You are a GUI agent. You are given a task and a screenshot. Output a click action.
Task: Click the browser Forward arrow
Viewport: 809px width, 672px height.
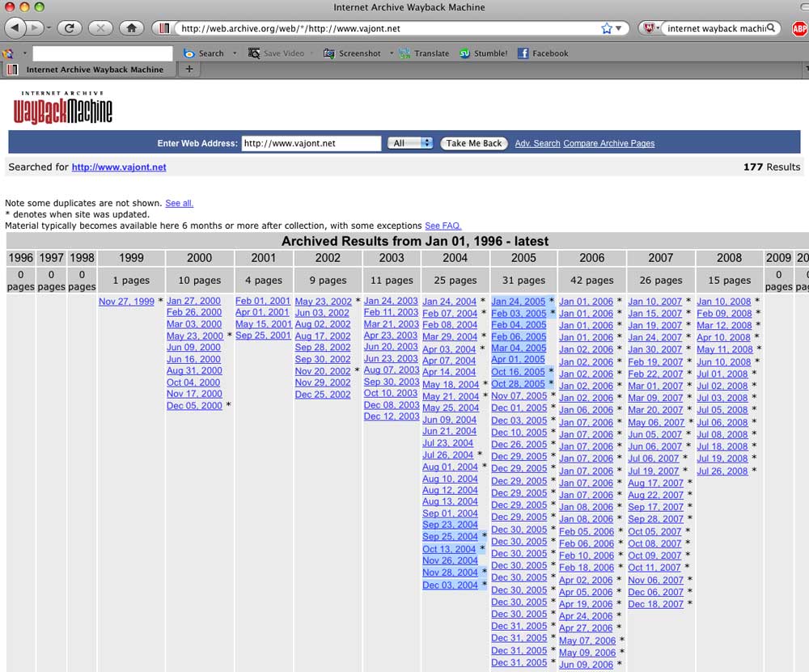(34, 27)
